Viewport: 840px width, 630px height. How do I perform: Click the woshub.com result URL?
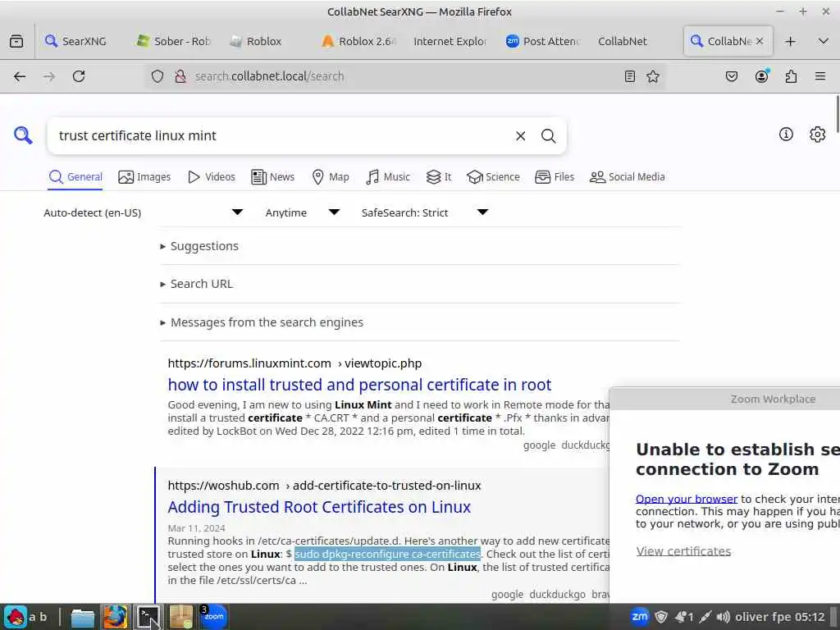click(324, 486)
